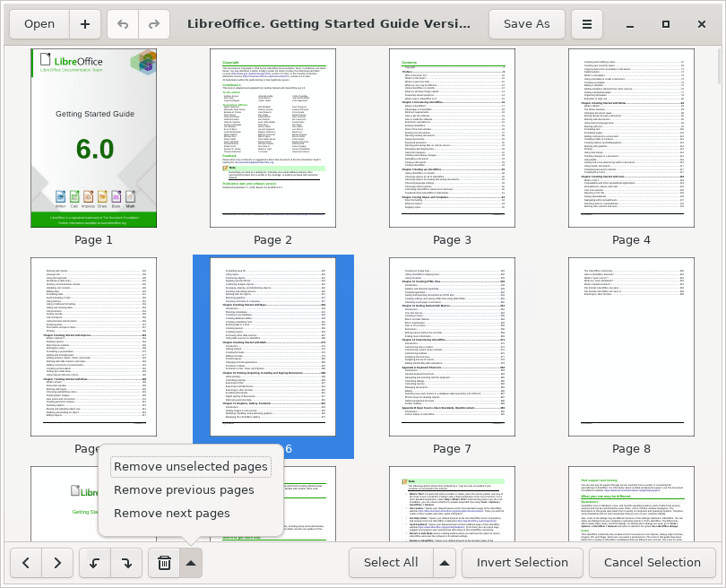Choose Remove previous pages
726x588 pixels.
pyautogui.click(x=184, y=489)
